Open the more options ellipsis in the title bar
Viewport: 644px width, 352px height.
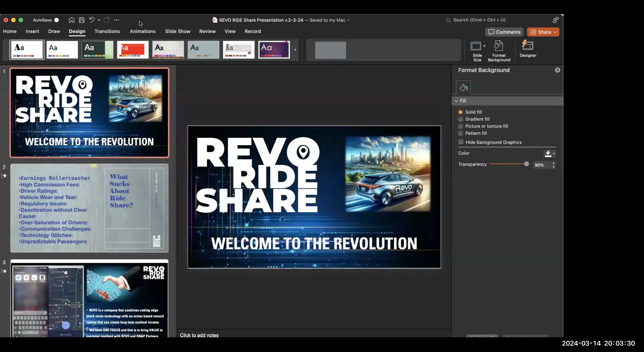(x=117, y=20)
